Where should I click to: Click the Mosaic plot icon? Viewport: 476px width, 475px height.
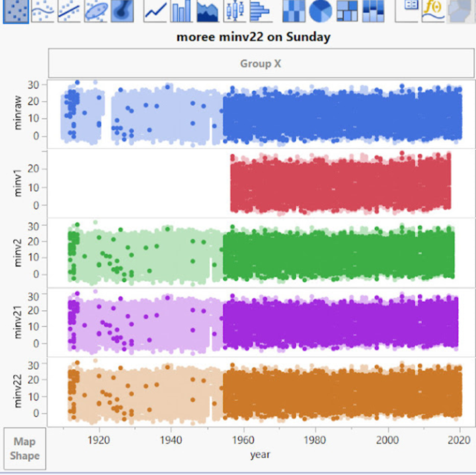point(373,10)
